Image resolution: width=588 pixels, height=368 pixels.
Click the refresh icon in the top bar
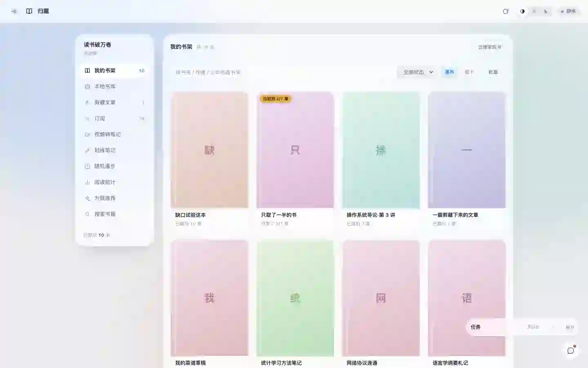pos(506,11)
